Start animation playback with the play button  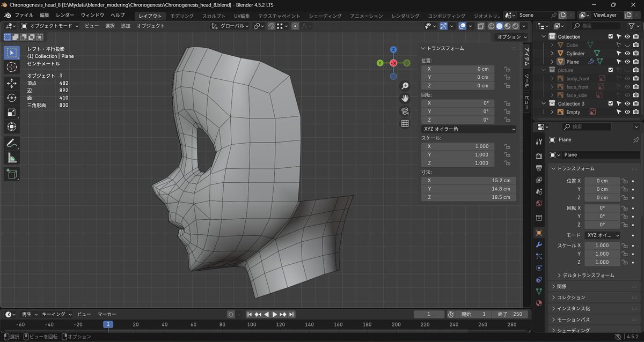(274, 314)
